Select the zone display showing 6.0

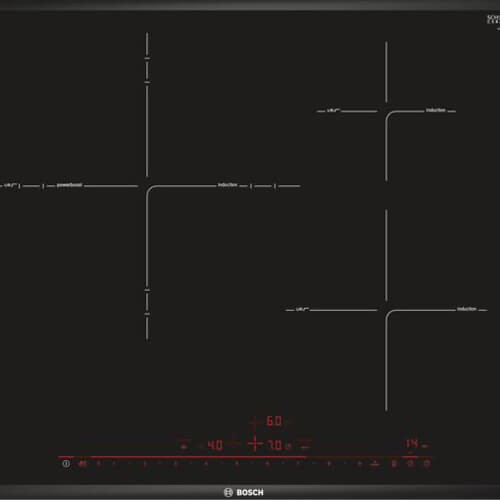[x=274, y=421]
